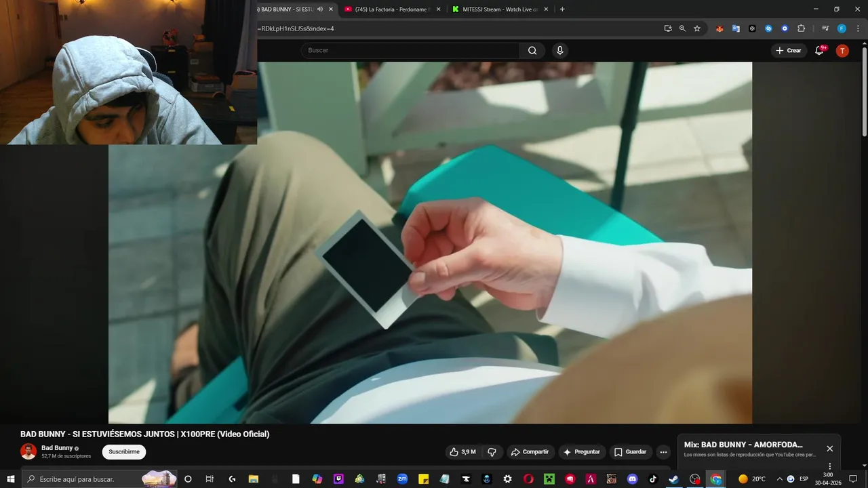Close the MITESSJ Stream tab
Viewport: 868px width, 488px height.
pyautogui.click(x=547, y=9)
